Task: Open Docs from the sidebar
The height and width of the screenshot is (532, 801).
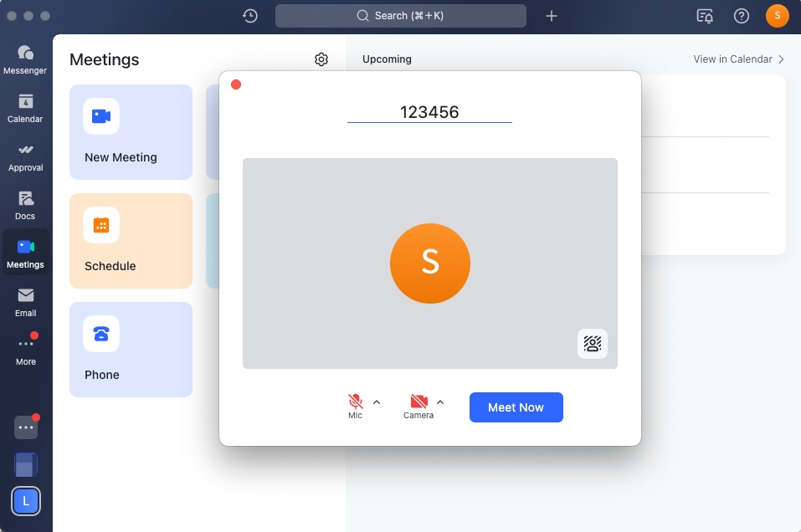Action: [x=25, y=204]
